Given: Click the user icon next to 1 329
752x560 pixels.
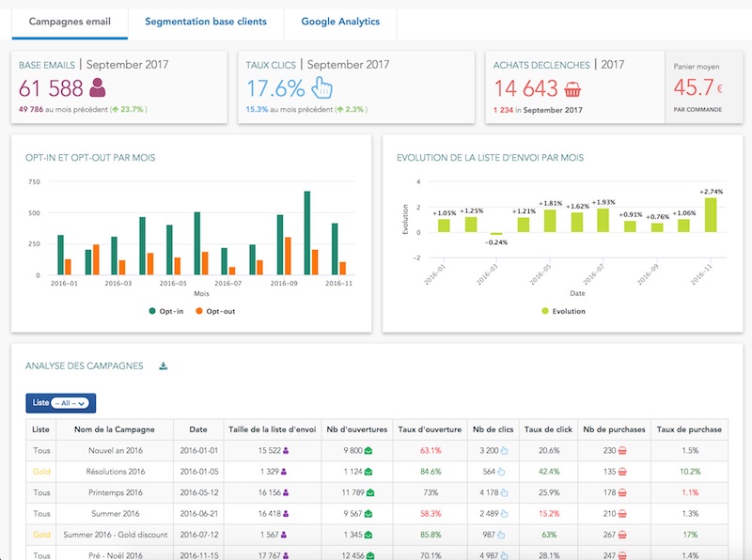Looking at the screenshot, I should (284, 472).
